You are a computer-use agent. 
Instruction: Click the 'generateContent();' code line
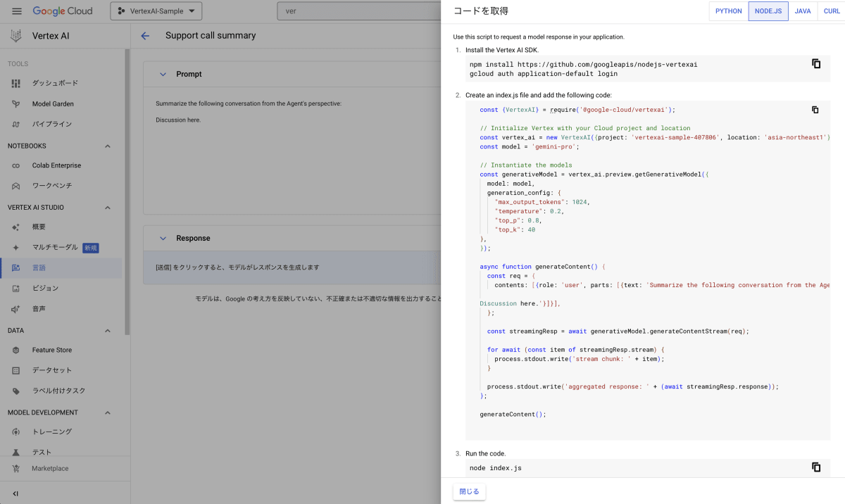(x=513, y=414)
